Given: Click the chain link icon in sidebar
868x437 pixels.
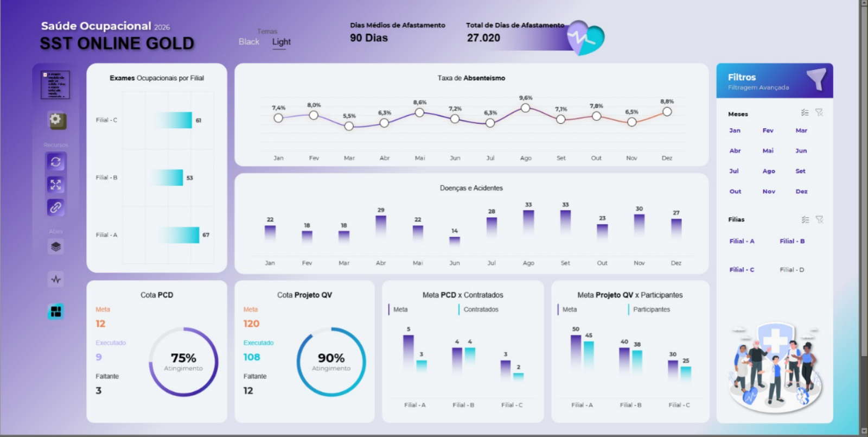Looking at the screenshot, I should (55, 207).
